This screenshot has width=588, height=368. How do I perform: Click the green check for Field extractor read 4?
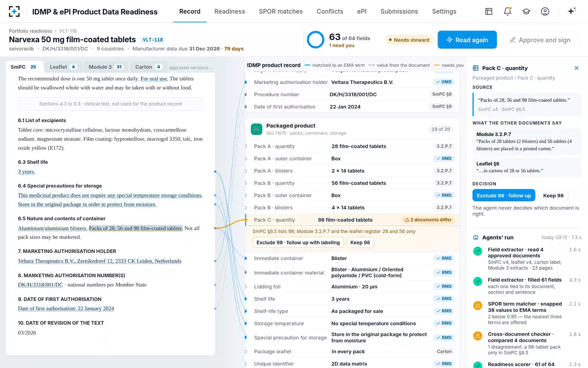[477, 251]
